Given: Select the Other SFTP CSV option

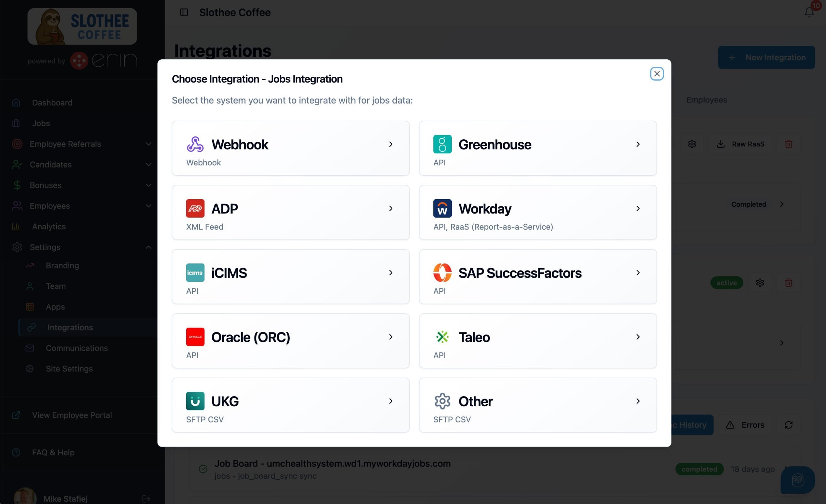Looking at the screenshot, I should [537, 405].
